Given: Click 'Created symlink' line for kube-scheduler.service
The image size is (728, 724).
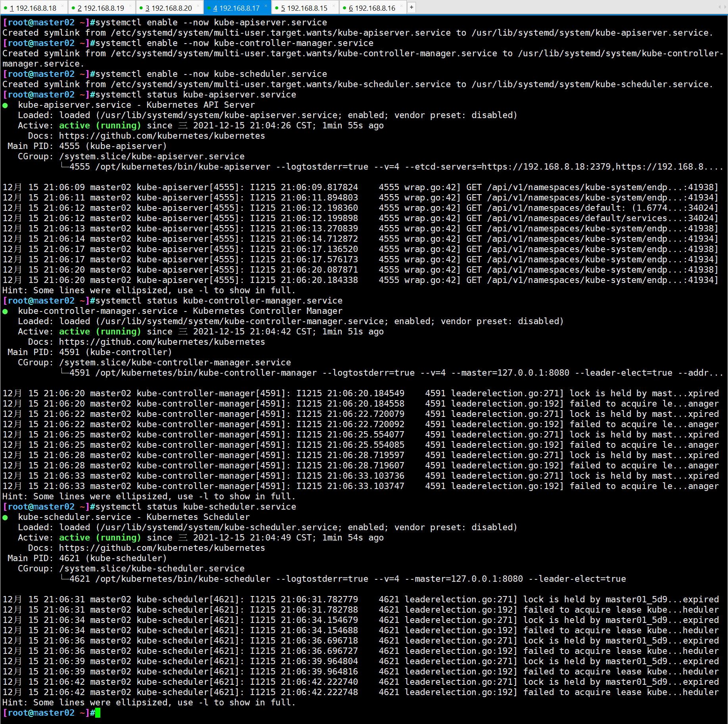Looking at the screenshot, I should pos(358,84).
